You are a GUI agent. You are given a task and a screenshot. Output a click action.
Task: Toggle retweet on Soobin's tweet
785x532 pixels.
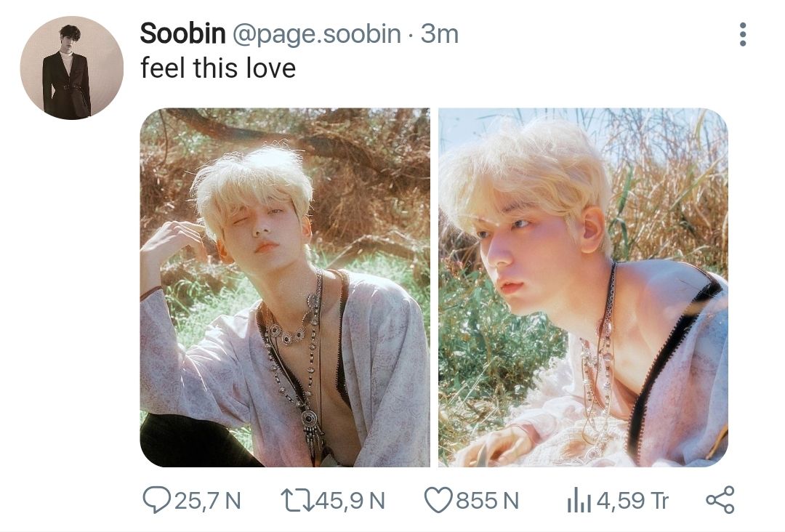click(294, 500)
